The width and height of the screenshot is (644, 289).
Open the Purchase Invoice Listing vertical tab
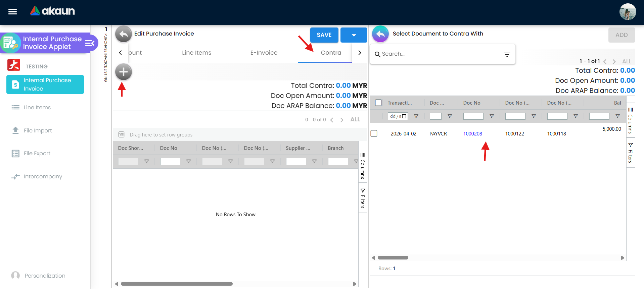coord(106,55)
